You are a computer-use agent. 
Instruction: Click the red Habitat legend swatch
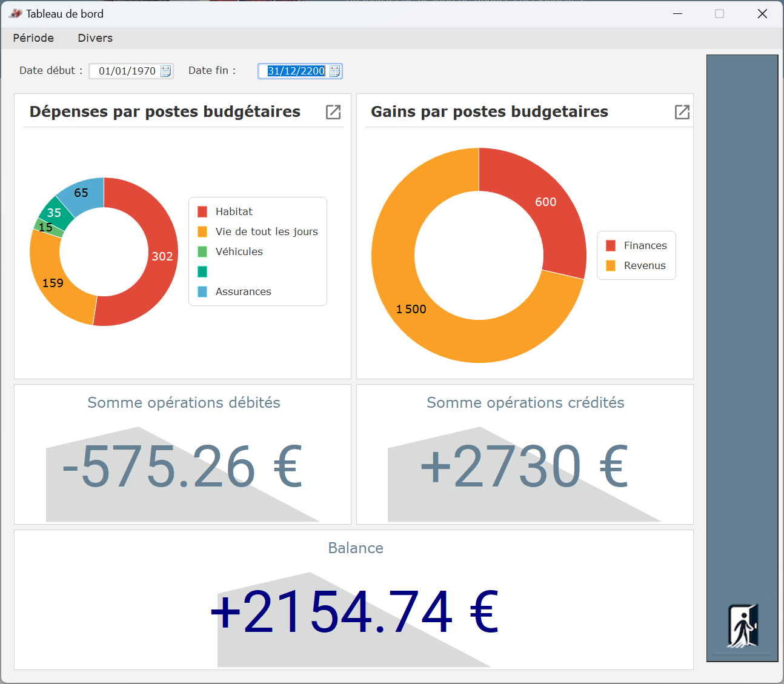coord(202,212)
